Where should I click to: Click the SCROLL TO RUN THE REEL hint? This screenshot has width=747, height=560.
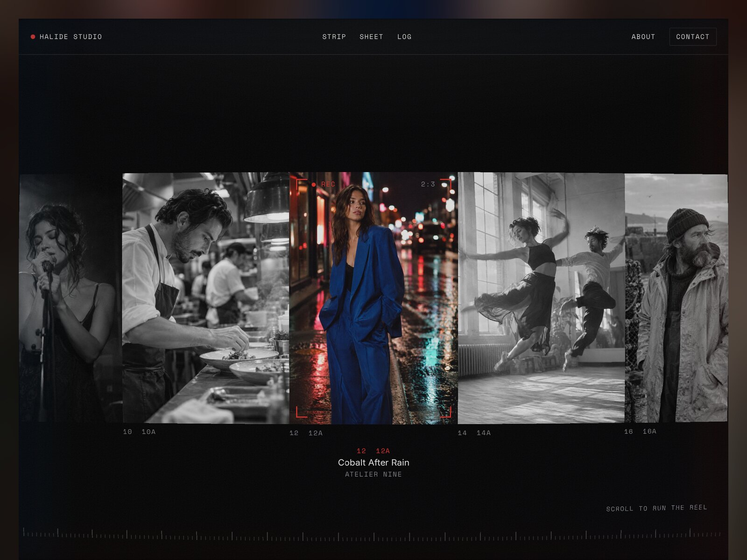tap(656, 508)
